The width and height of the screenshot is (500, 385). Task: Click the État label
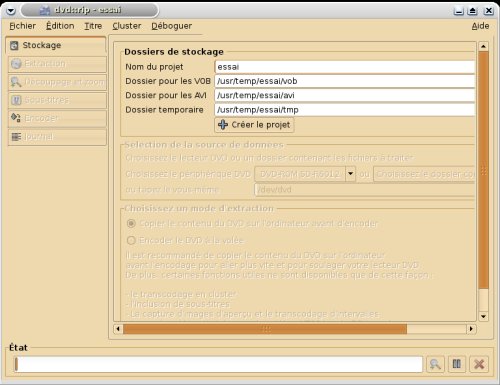tap(18, 348)
